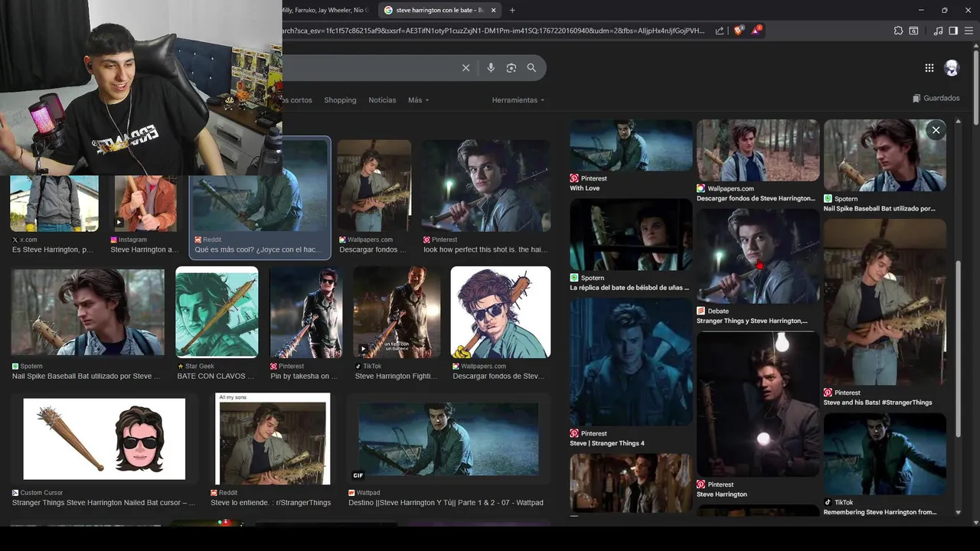Viewport: 980px width, 551px height.
Task: Open side panel Steve and his Bats image
Action: tap(885, 302)
